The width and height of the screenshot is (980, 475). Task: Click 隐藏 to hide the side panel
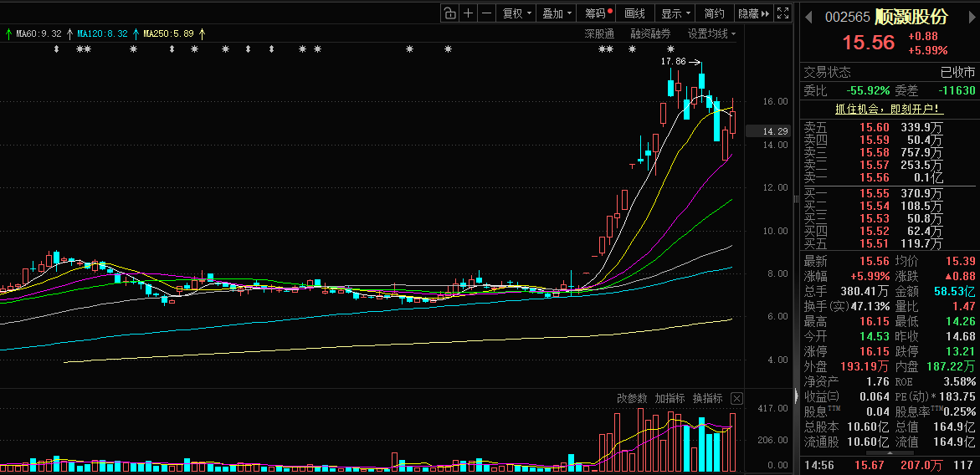(x=754, y=13)
